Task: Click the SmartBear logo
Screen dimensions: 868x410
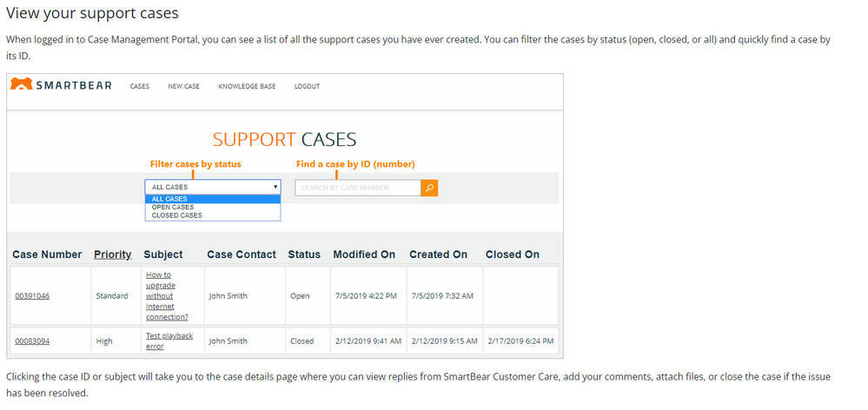Action: (x=61, y=85)
